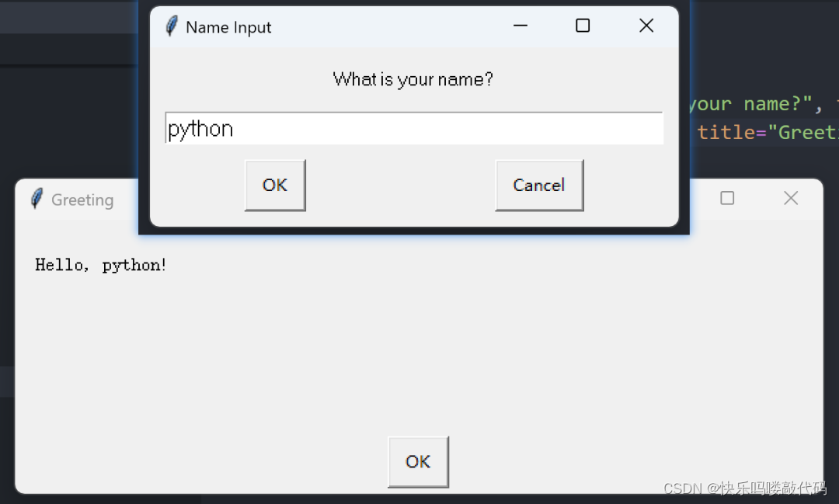The width and height of the screenshot is (839, 504).
Task: Click the 'Hello, python!' greeting text
Action: click(x=100, y=264)
